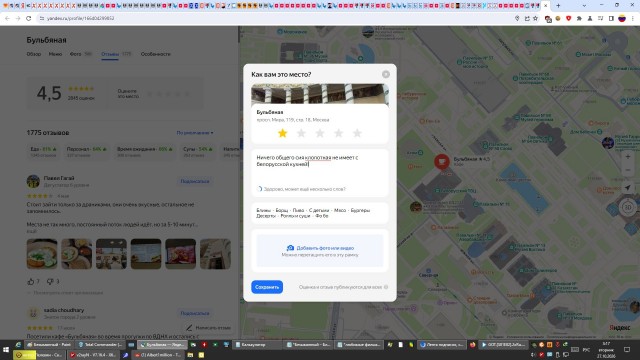Close the 'Как вам это место?' review dialog

(x=386, y=74)
